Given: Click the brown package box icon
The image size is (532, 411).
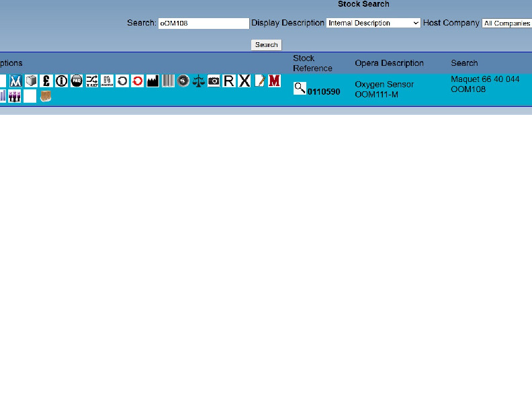Looking at the screenshot, I should coord(46,97).
